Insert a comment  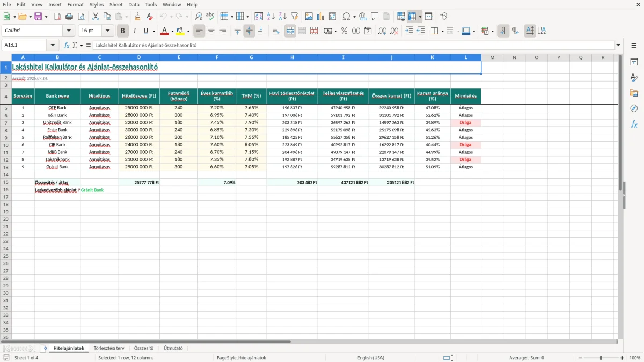(375, 17)
